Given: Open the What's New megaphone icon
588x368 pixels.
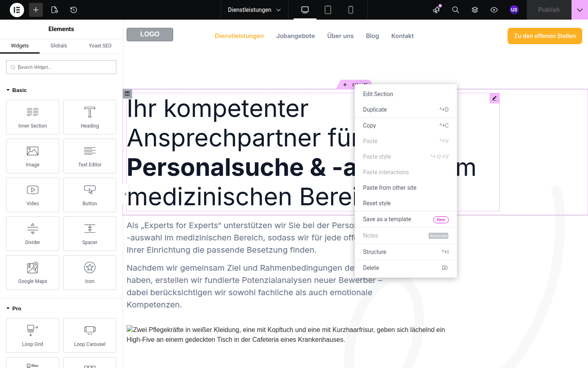Looking at the screenshot, I should (437, 10).
